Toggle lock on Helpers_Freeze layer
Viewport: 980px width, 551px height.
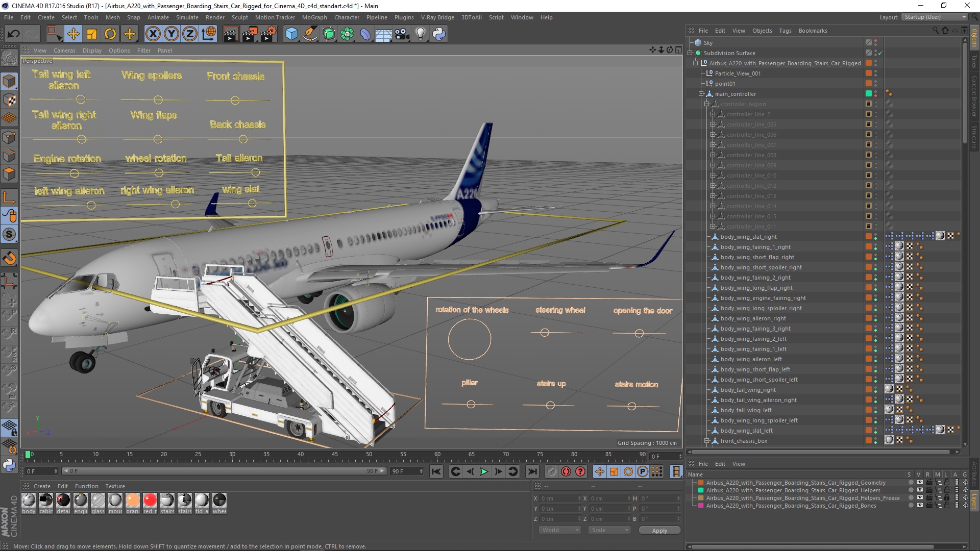click(x=947, y=498)
